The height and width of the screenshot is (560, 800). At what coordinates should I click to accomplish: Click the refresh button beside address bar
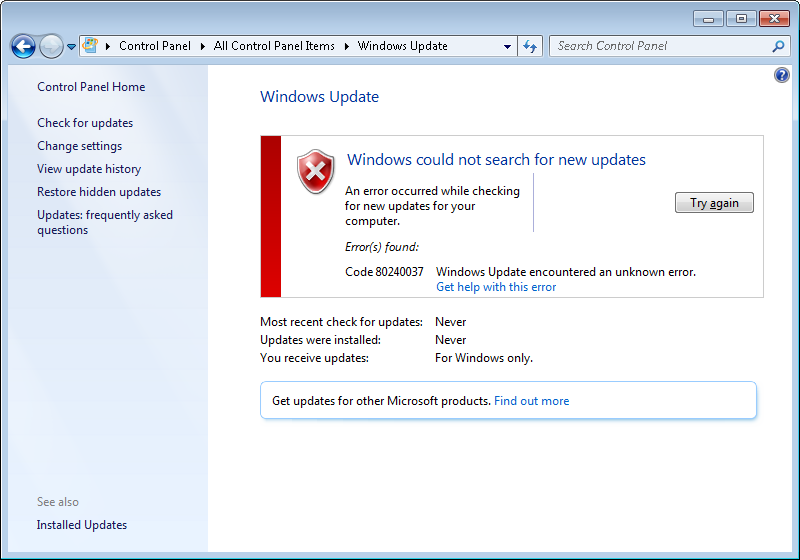[530, 46]
